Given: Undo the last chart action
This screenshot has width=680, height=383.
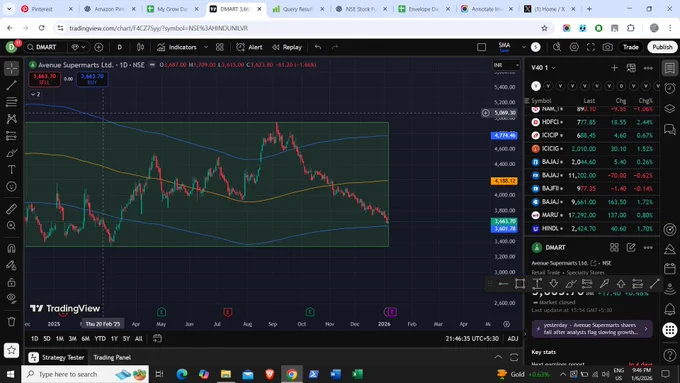Looking at the screenshot, I should pos(318,47).
